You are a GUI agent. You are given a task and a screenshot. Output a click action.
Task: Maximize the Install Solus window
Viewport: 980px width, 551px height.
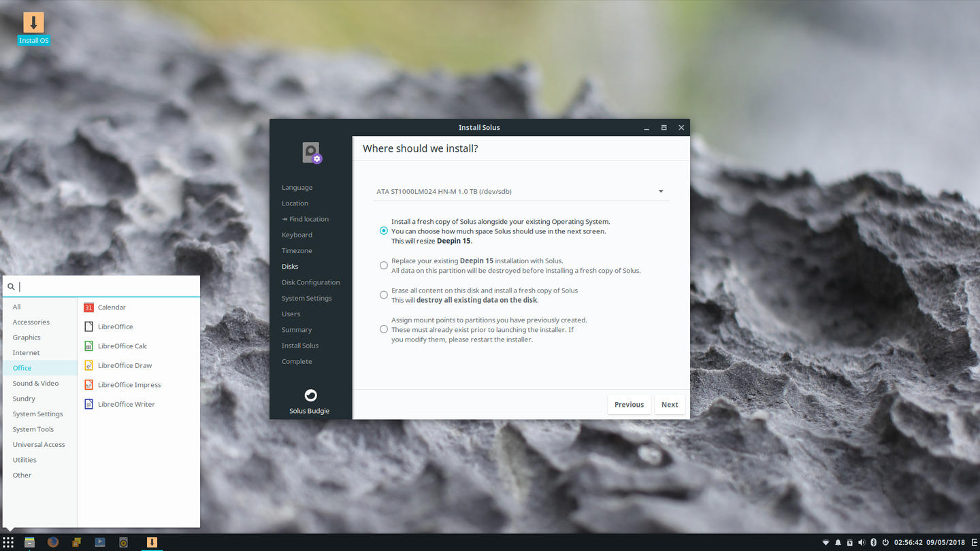(x=664, y=127)
